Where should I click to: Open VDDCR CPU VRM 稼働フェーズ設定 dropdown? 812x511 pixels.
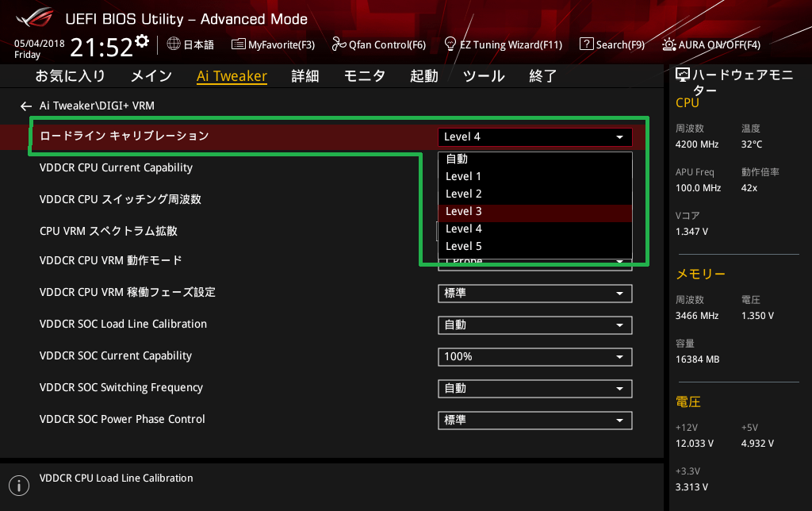[x=535, y=294]
